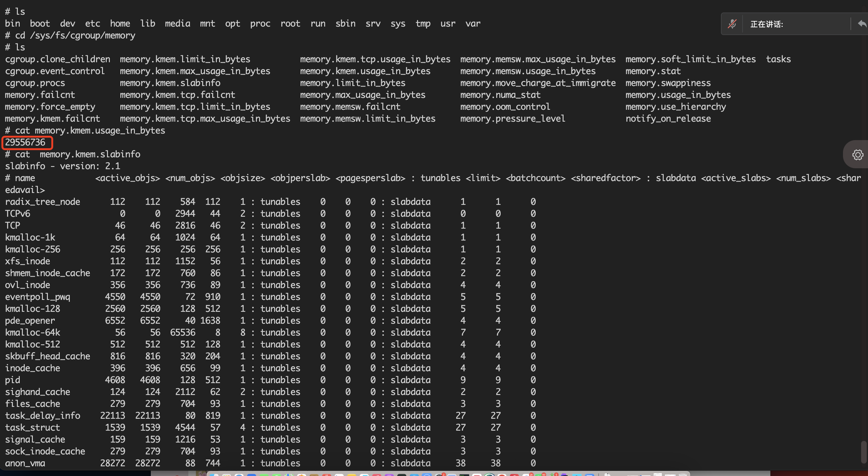This screenshot has height=476, width=868.
Task: Unmute the crossed-out microphone icon
Action: (732, 24)
